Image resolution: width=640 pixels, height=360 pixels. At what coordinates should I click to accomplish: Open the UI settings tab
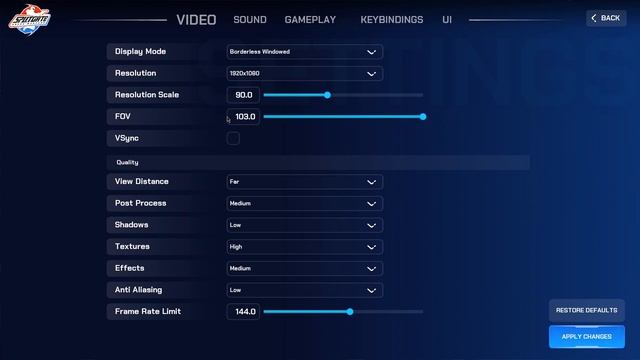(447, 20)
